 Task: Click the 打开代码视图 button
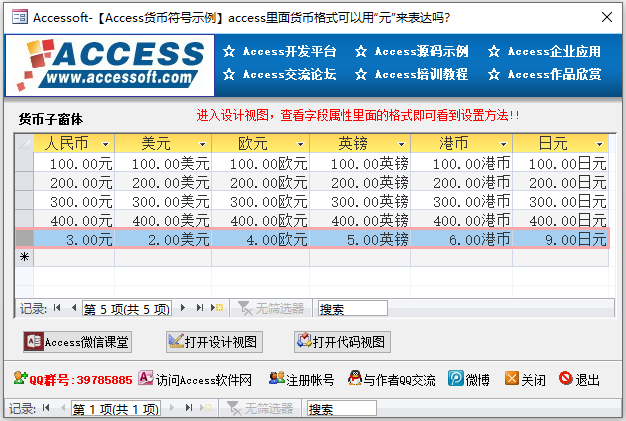click(x=342, y=342)
